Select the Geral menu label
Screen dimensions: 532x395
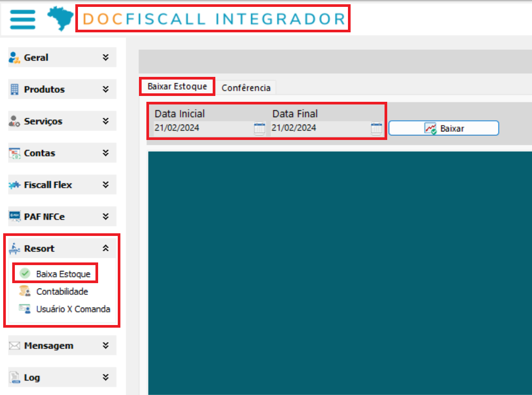[36, 58]
